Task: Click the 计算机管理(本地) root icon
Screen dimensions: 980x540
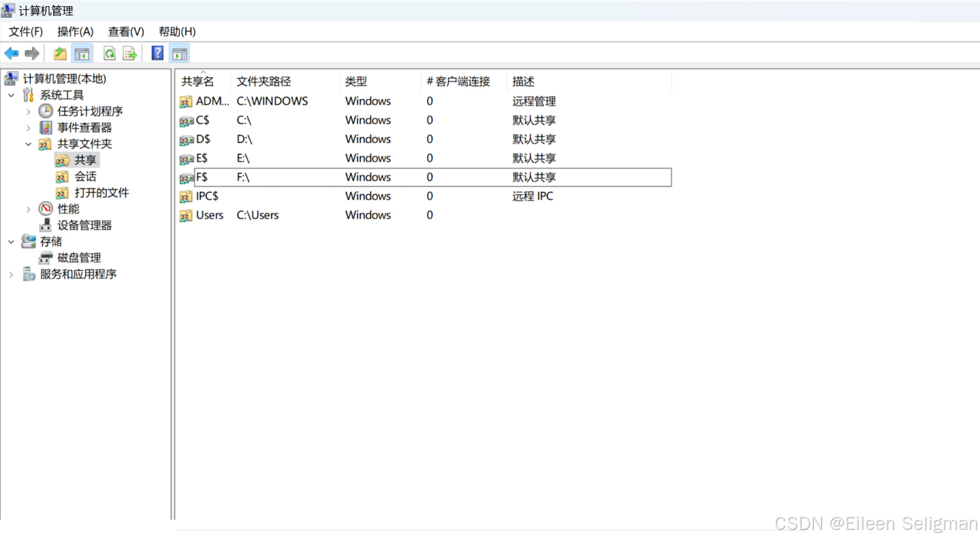Action: 11,78
